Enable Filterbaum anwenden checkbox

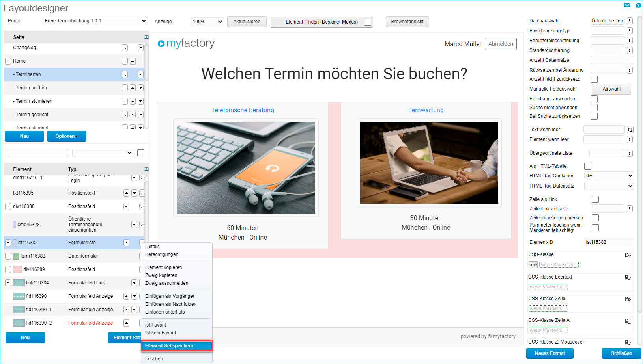pos(594,99)
